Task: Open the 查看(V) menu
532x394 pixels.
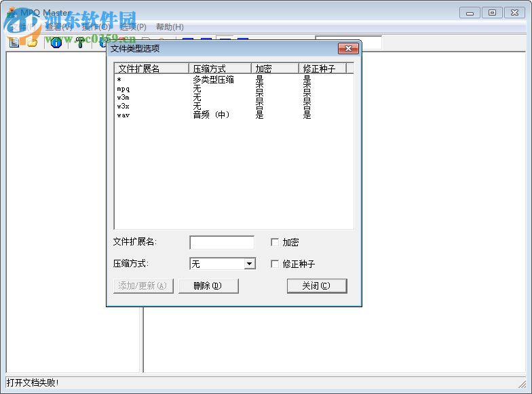Action: 59,27
